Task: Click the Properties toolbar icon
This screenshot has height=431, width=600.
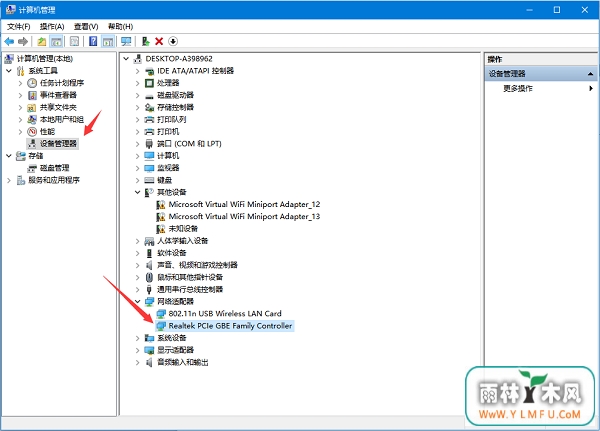Action: (74, 41)
